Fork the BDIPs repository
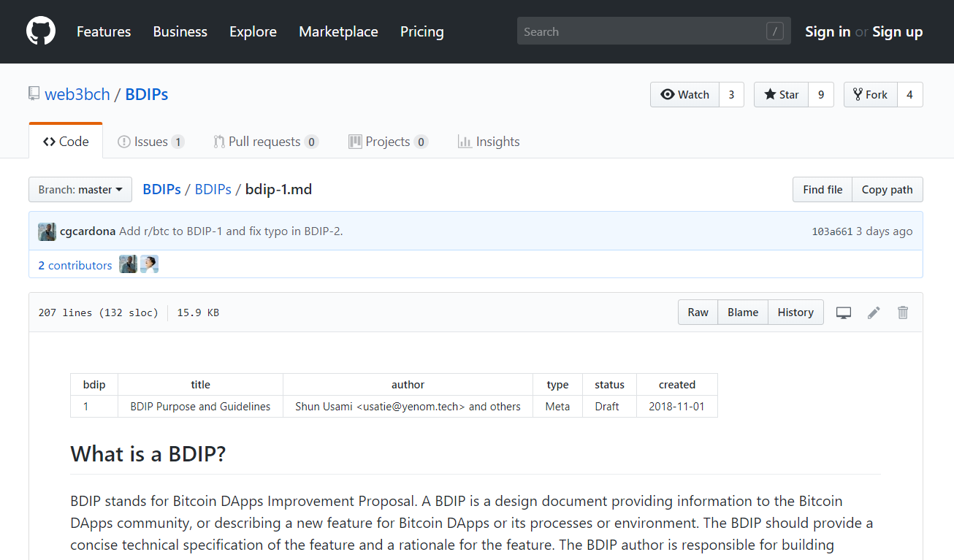The height and width of the screenshot is (560, 954). pos(871,95)
